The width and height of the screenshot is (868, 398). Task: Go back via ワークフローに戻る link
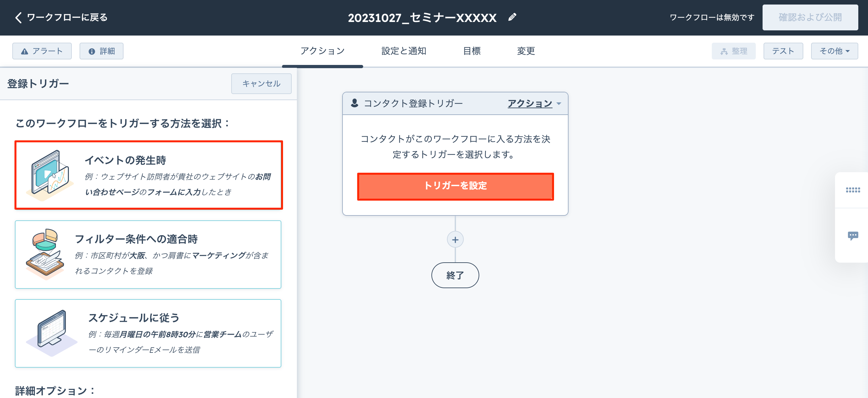67,17
